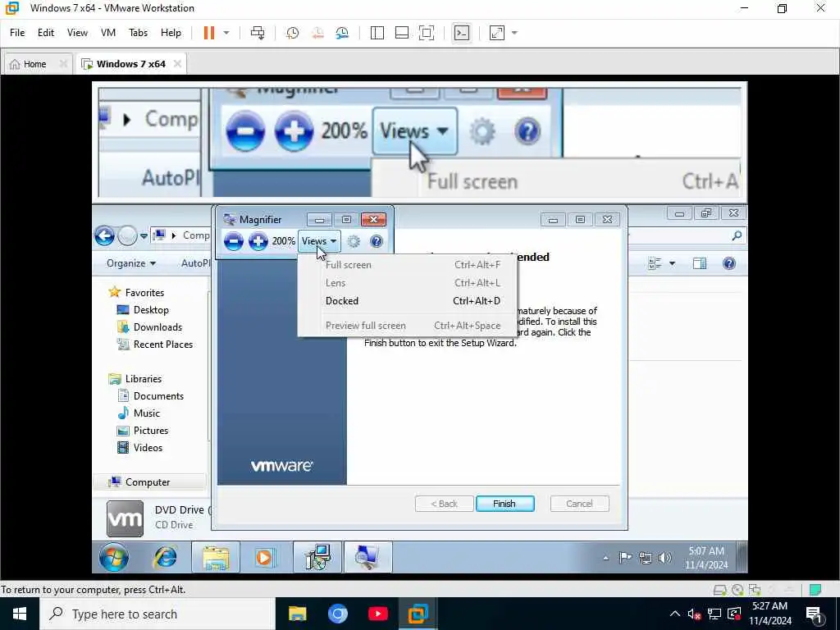
Task: Open the Documents library
Action: point(151,396)
